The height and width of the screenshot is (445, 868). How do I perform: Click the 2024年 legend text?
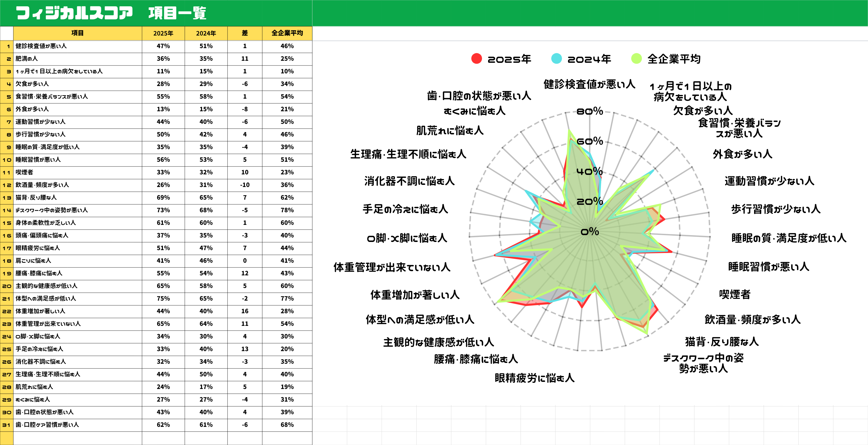coord(589,59)
